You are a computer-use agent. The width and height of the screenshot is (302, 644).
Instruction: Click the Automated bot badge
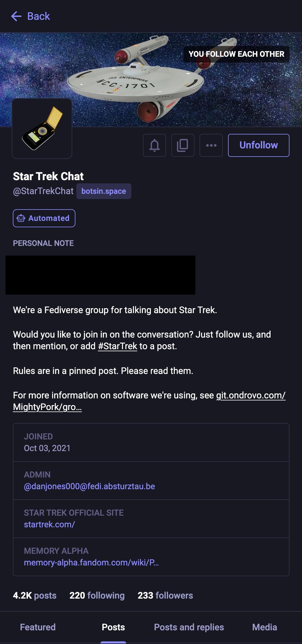click(x=44, y=218)
